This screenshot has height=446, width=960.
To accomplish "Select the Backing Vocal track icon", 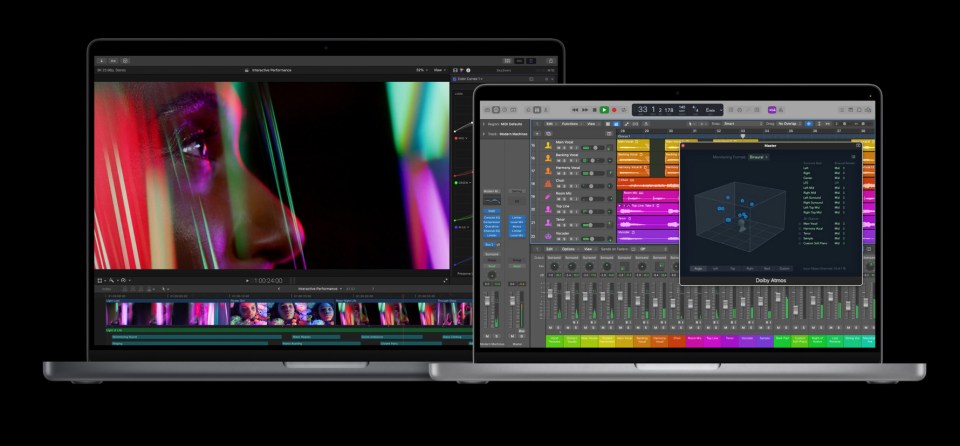I will tap(548, 158).
